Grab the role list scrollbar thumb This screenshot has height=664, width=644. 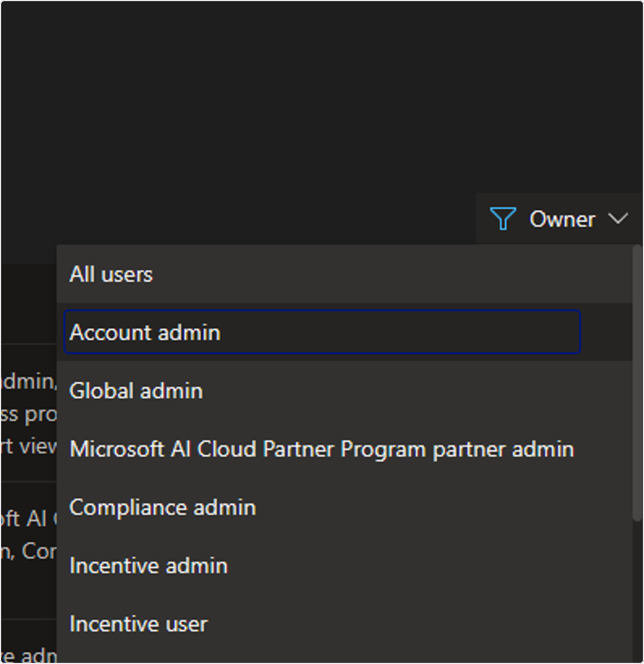tap(638, 384)
